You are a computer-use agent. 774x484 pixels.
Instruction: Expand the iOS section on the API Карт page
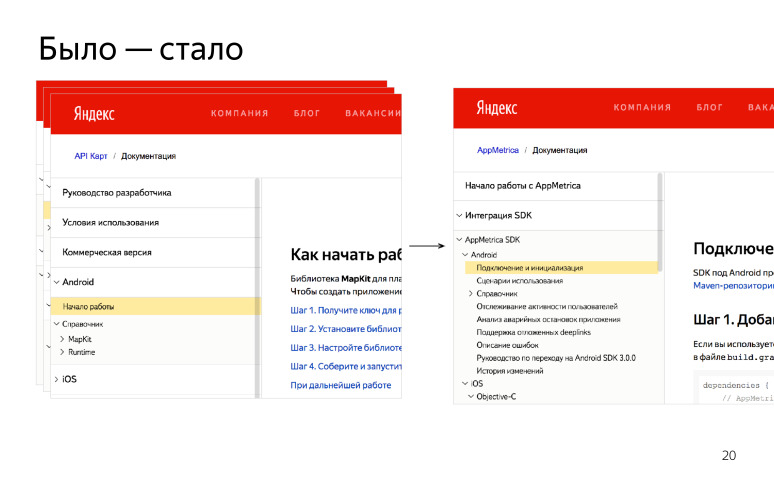coord(57,379)
